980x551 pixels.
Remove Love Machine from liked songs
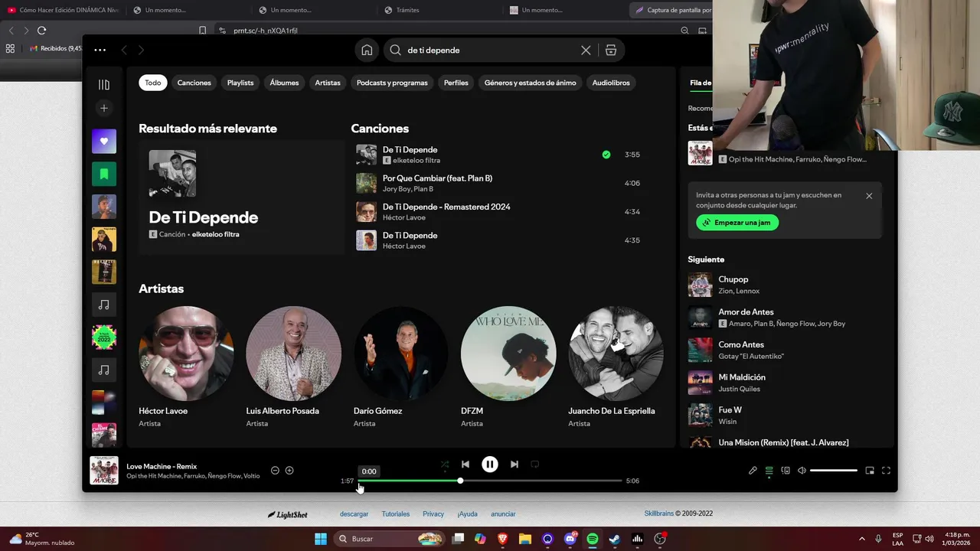pyautogui.click(x=275, y=471)
